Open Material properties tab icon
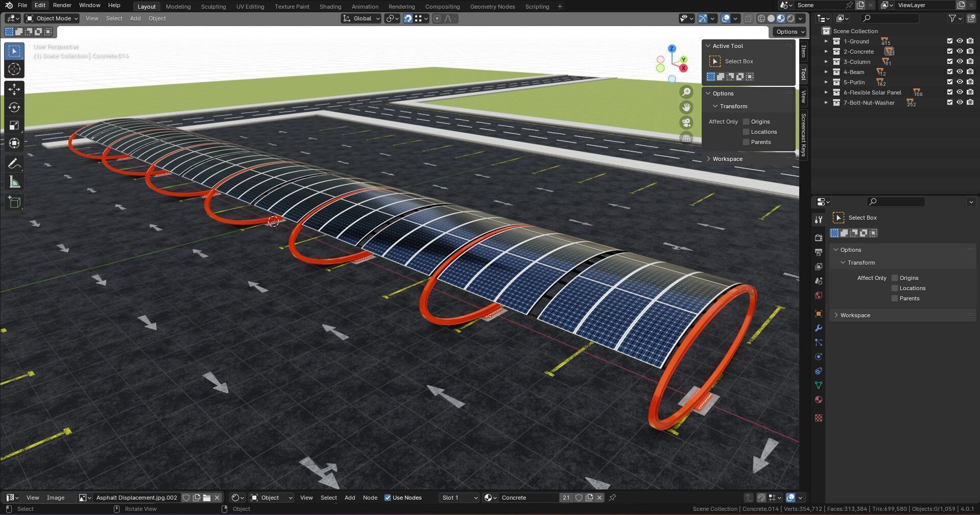 [819, 400]
